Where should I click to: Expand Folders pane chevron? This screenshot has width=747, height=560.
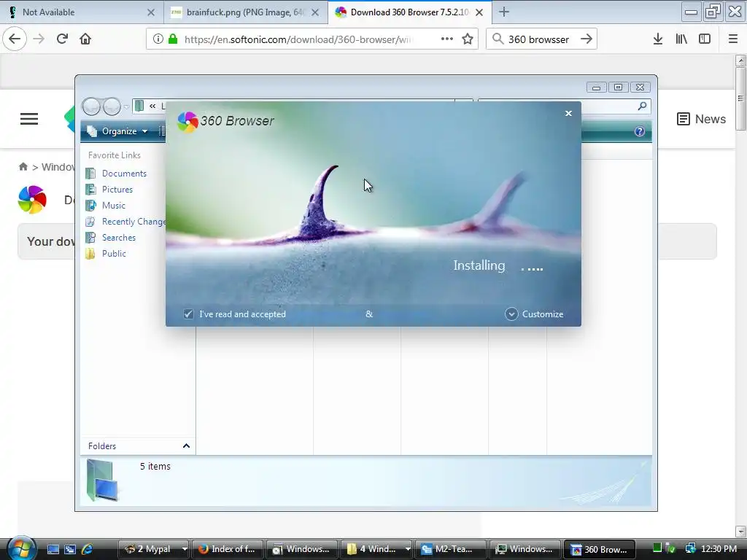tap(186, 446)
